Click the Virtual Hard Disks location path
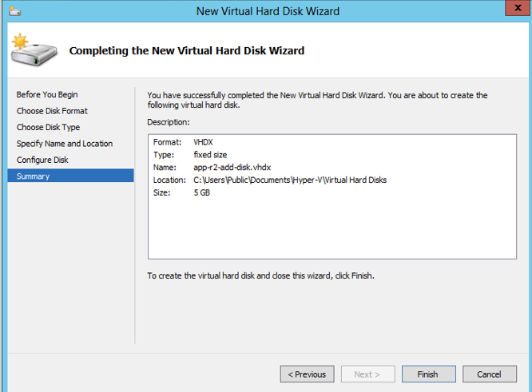532x392 pixels. (290, 180)
